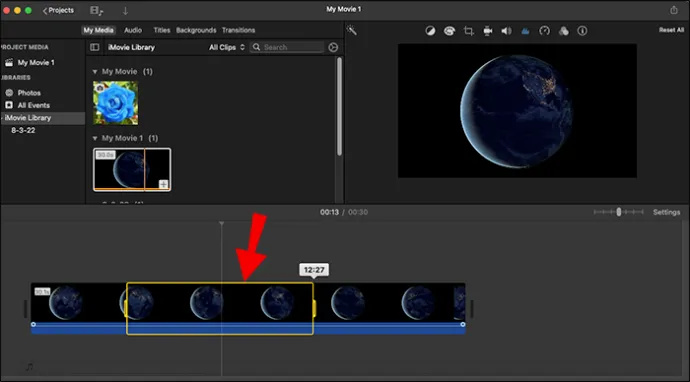
Task: Click the left yellow trim handle of selection
Action: [126, 308]
